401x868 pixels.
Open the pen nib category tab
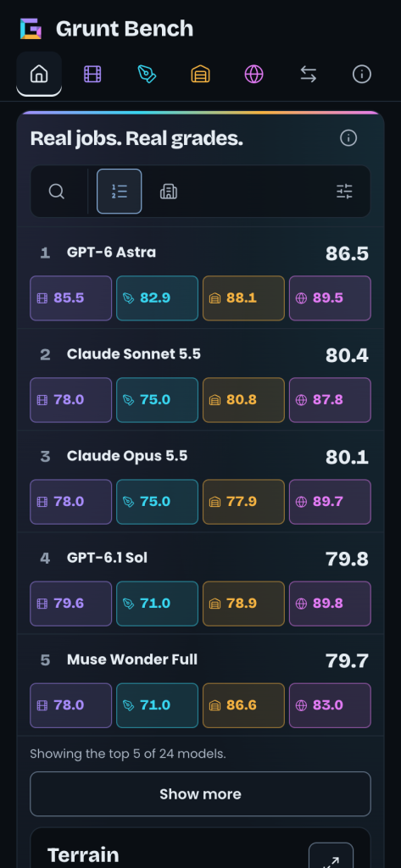(x=147, y=74)
